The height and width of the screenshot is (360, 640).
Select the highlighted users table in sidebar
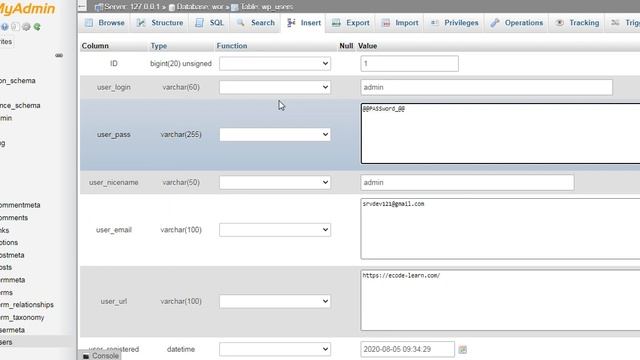[6, 342]
